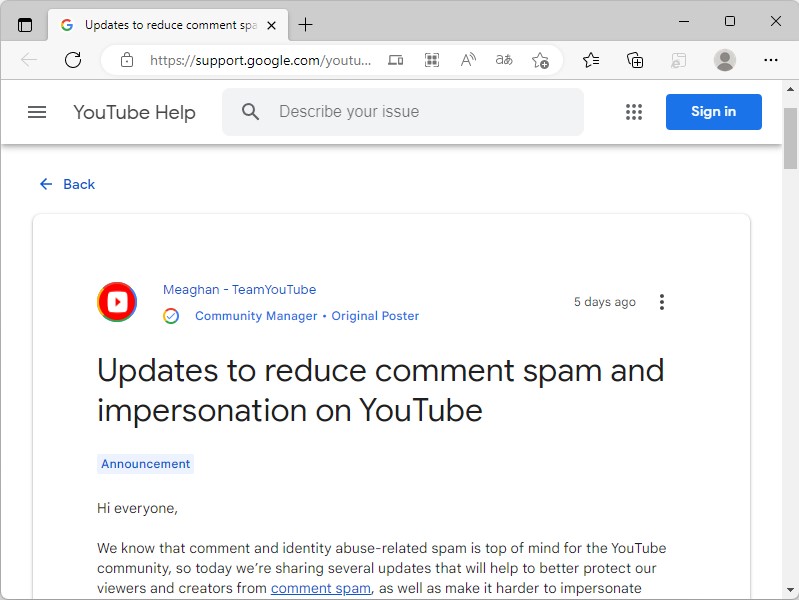Start Read aloud from address bar
799x600 pixels.
click(x=468, y=60)
